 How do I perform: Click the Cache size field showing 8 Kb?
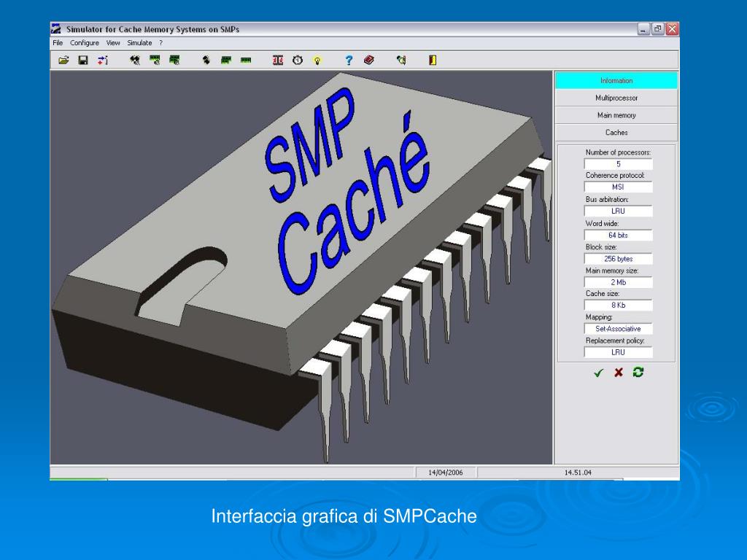[619, 306]
